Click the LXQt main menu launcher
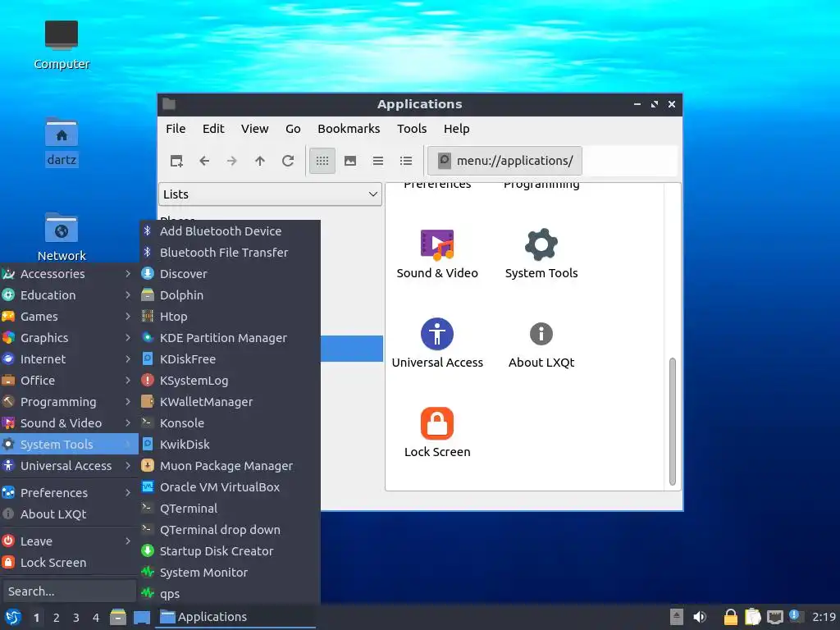Viewport: 840px width, 630px height. 12,618
